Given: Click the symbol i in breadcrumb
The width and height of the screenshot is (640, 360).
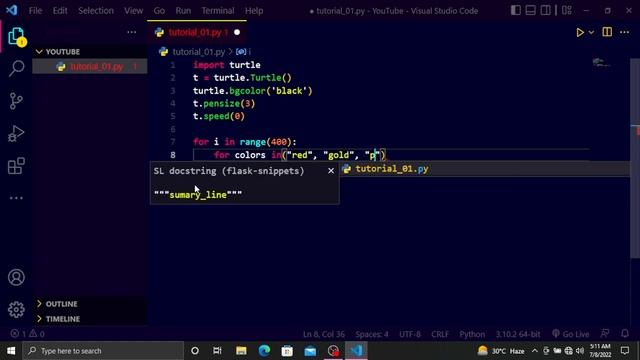Looking at the screenshot, I should [x=244, y=52].
